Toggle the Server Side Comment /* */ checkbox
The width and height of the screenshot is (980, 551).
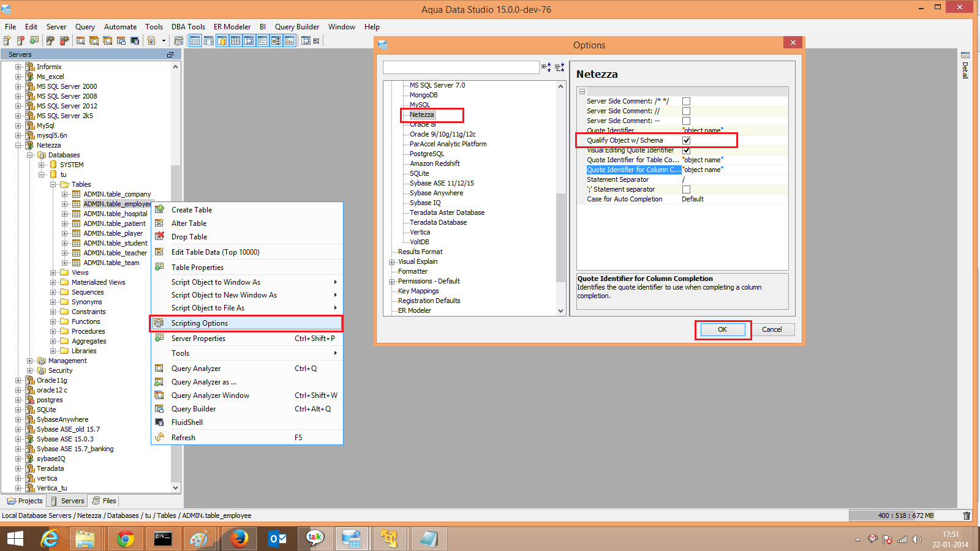click(x=686, y=101)
